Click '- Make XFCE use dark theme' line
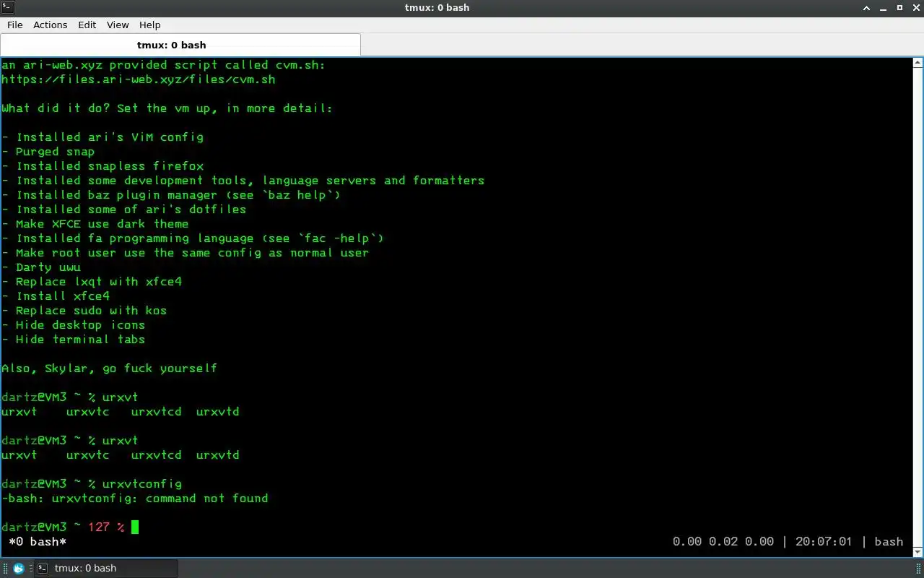This screenshot has width=924, height=578. pos(95,224)
